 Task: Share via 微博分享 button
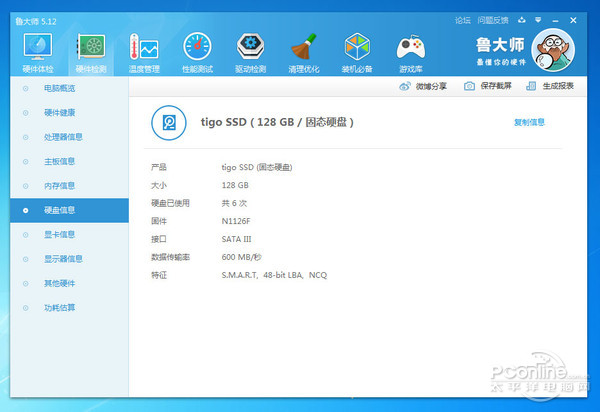(425, 87)
